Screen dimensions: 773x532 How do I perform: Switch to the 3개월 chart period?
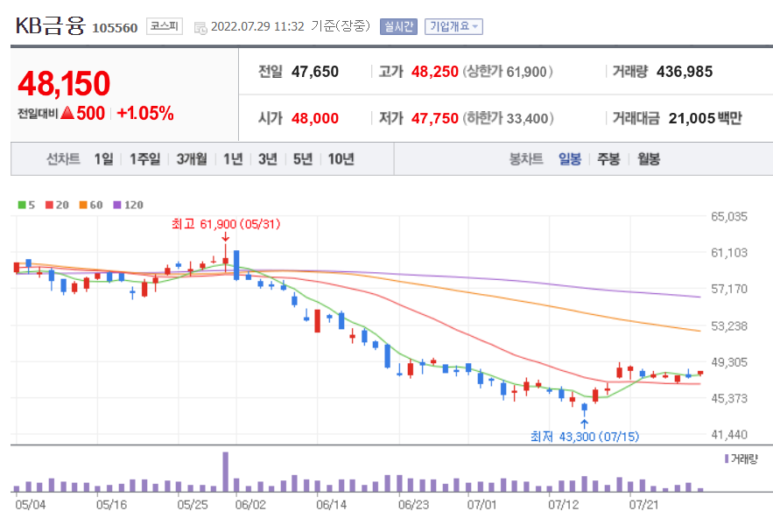coord(192,159)
